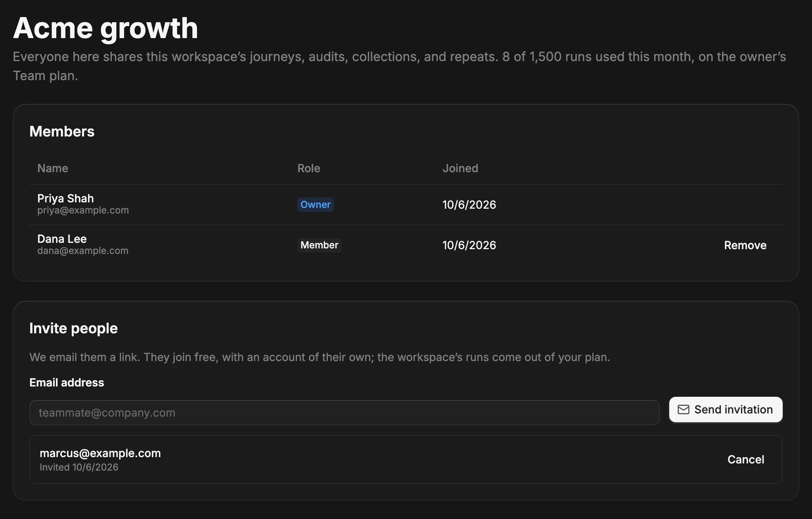This screenshot has width=812, height=519.
Task: Focus the teammate@company.com email input field
Action: tap(344, 413)
